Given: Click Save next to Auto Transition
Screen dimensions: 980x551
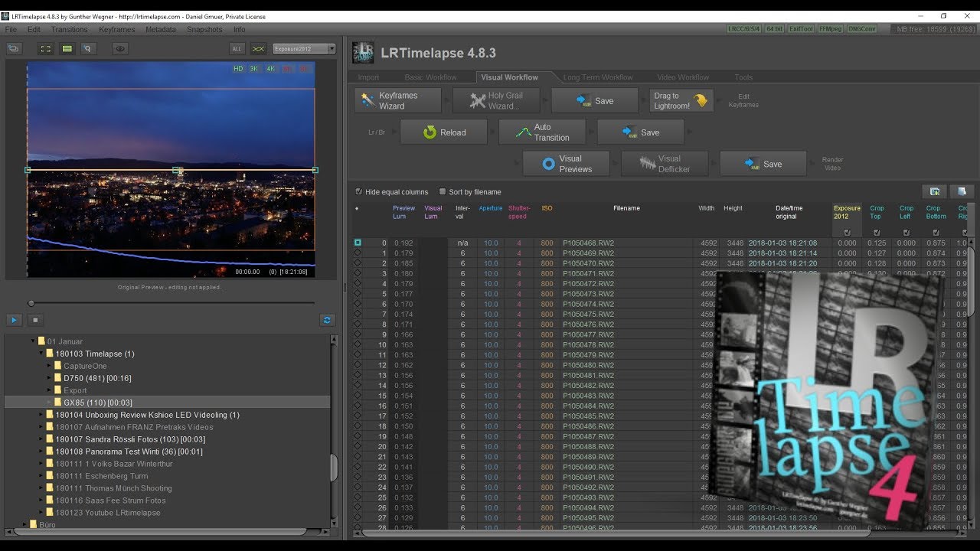Looking at the screenshot, I should [x=641, y=132].
